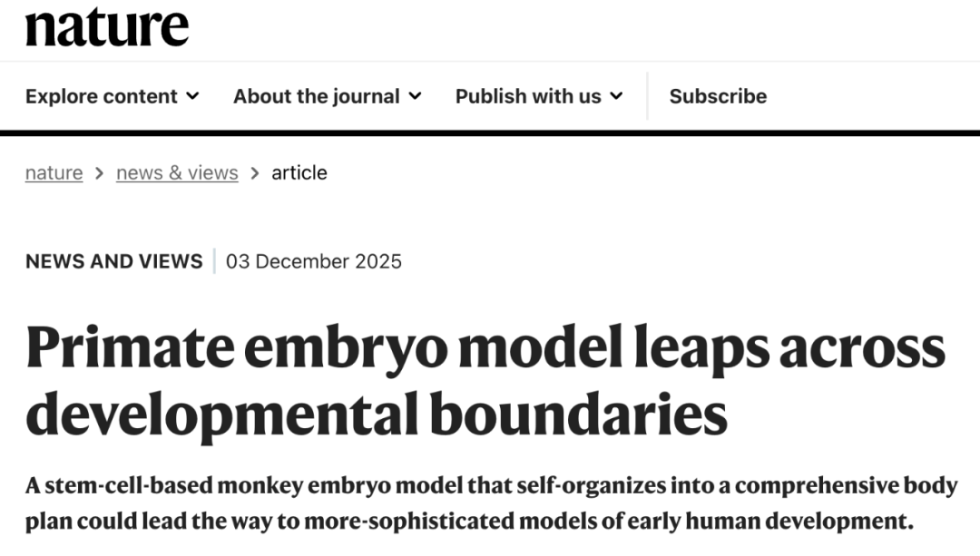Click the vertical divider left of Subscribe
The width and height of the screenshot is (980, 556).
647,96
